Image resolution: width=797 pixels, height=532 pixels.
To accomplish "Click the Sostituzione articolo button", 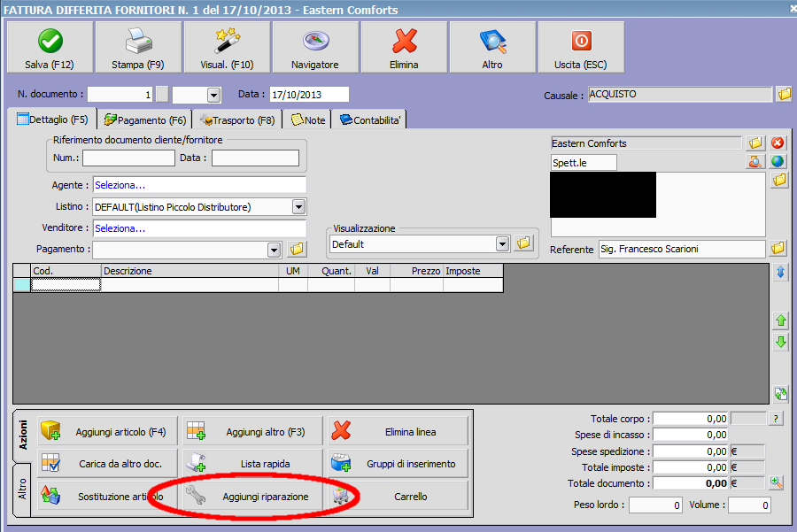I will point(108,496).
